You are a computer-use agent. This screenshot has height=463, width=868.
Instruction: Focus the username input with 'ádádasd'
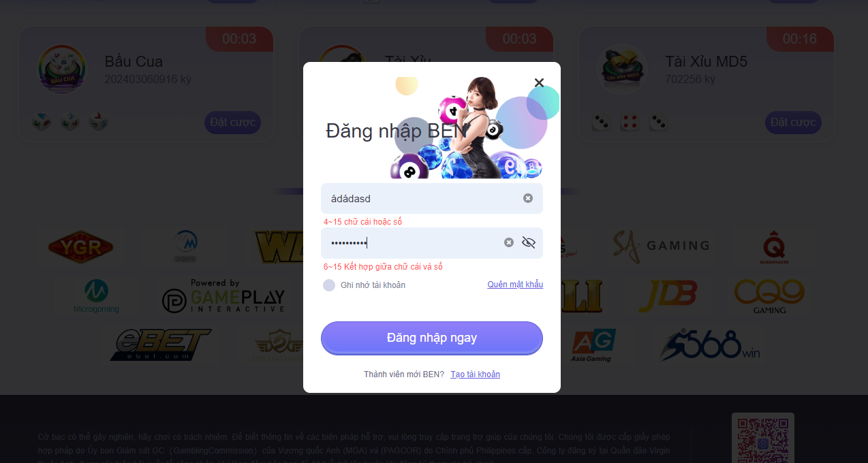(432, 198)
